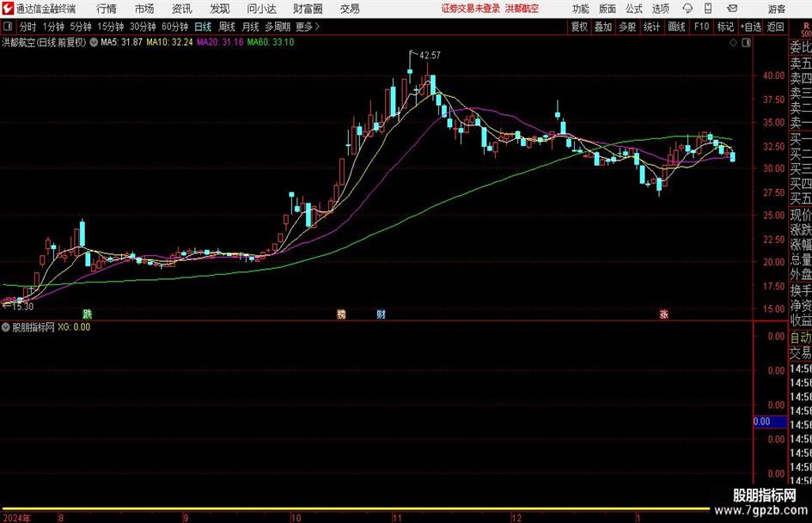Open the mail envelope icon

(732, 9)
